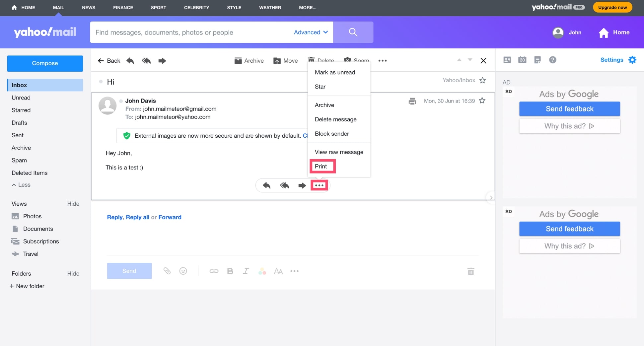Choose View raw message
Screen dimensions: 644x346
[339, 152]
